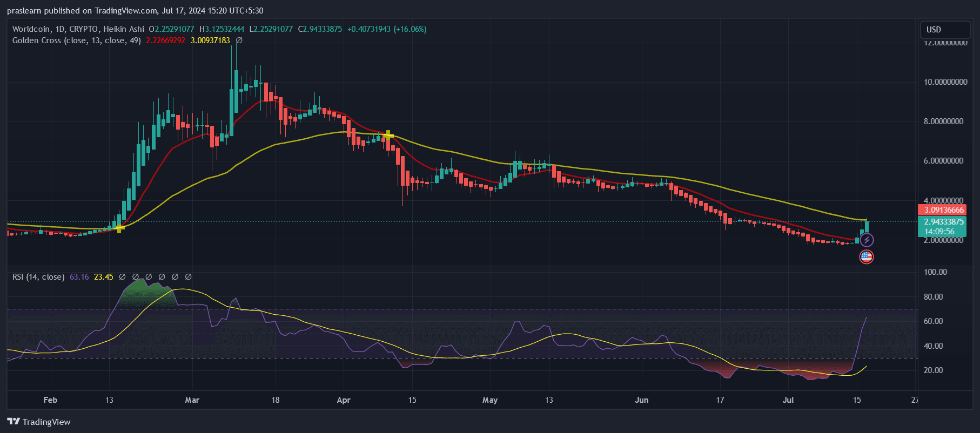
Task: Click the 1D interval label
Action: 59,29
